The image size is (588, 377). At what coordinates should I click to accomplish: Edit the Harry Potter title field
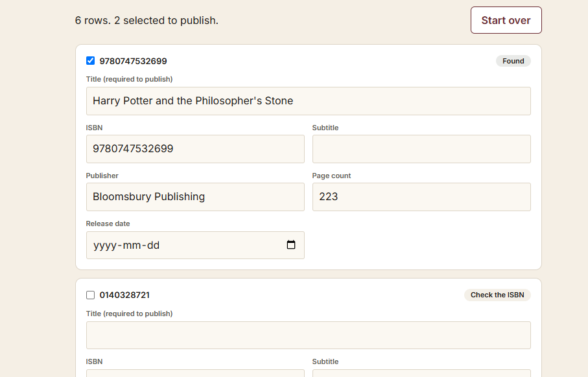pos(308,101)
